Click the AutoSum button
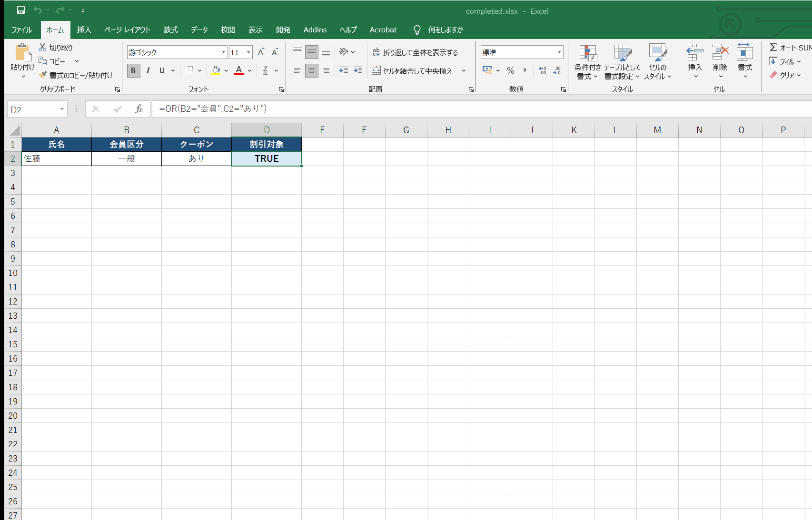The height and width of the screenshot is (520, 812). click(790, 48)
